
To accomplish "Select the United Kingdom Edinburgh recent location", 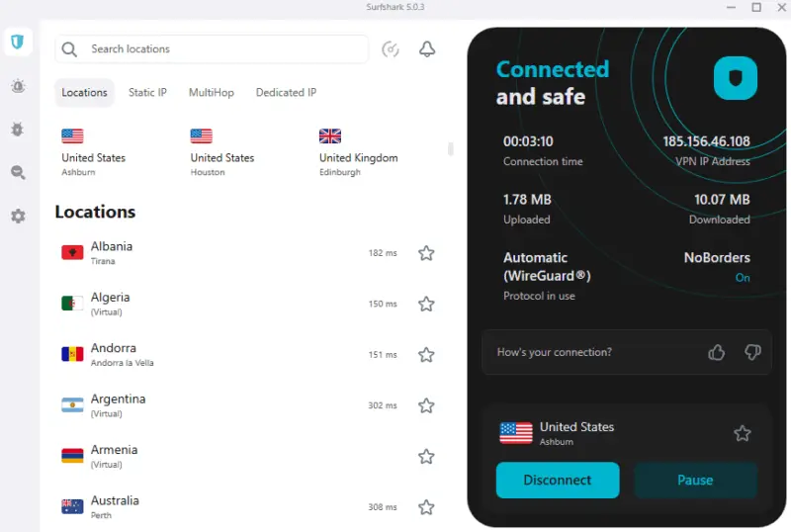I will tap(358, 152).
